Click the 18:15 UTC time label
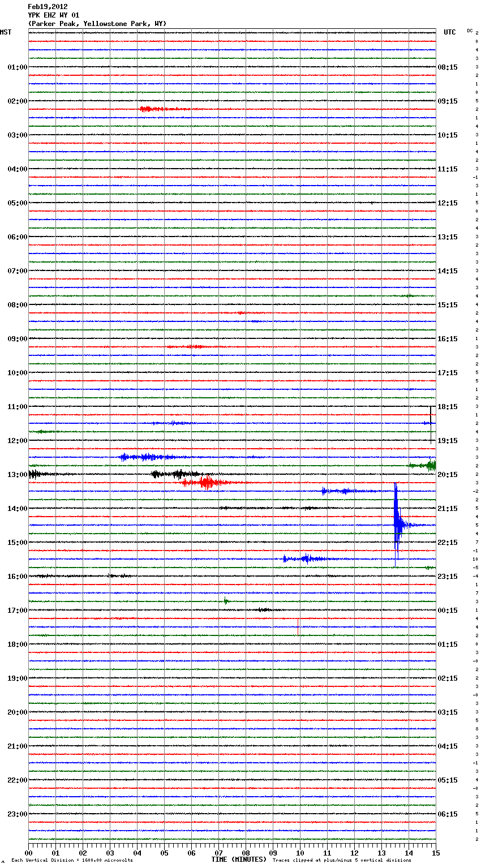The width and height of the screenshot is (481, 868). click(448, 407)
